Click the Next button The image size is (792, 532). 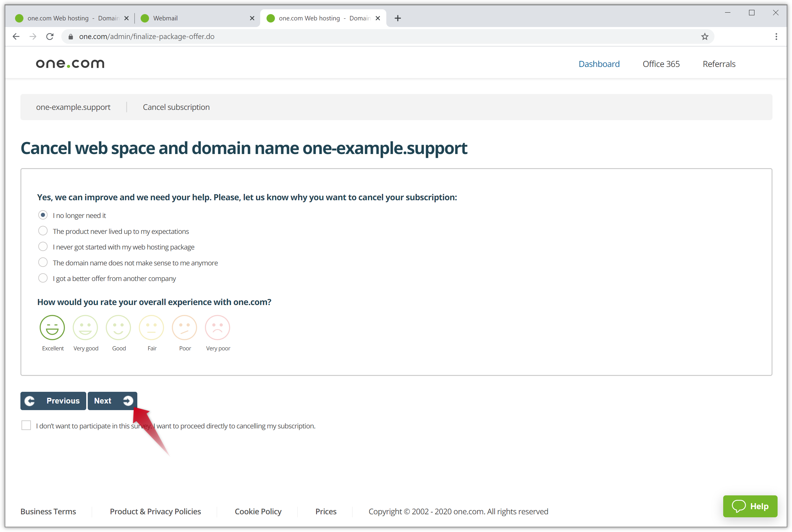(x=112, y=400)
